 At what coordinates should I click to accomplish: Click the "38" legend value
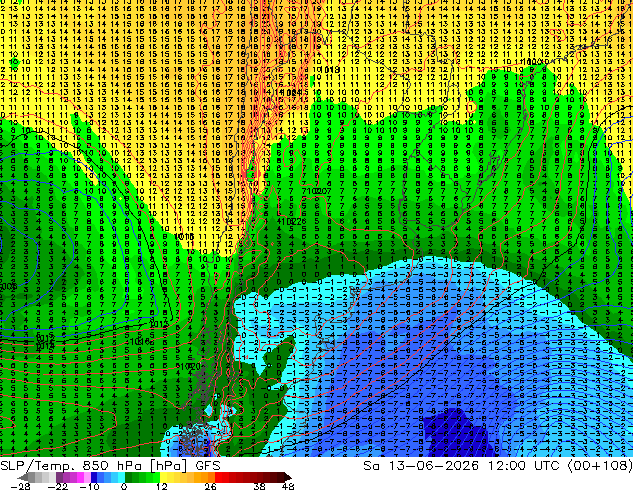[x=260, y=486]
